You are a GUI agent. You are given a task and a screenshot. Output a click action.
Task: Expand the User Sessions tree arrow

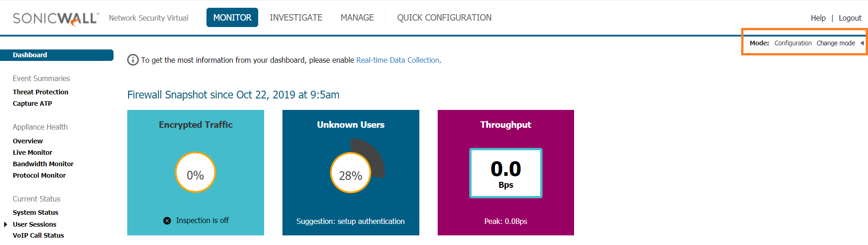click(x=5, y=224)
